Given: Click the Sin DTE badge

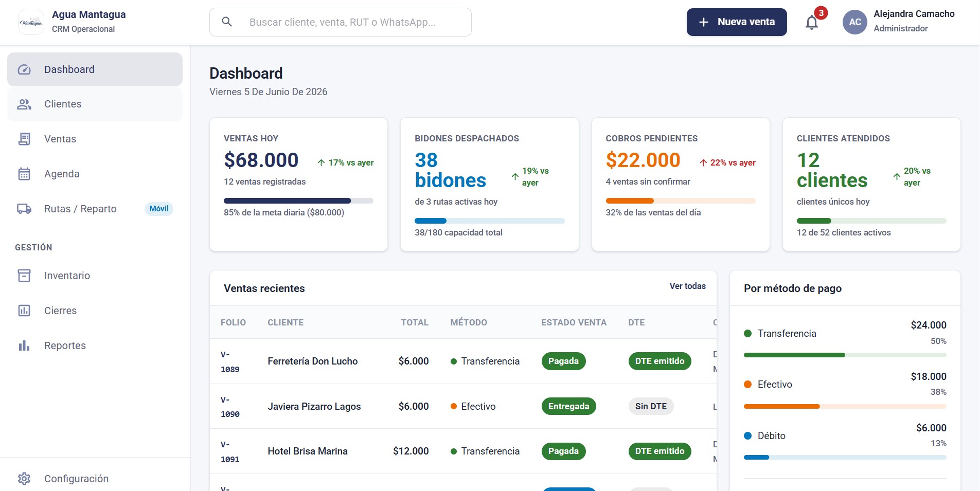Looking at the screenshot, I should [x=651, y=406].
